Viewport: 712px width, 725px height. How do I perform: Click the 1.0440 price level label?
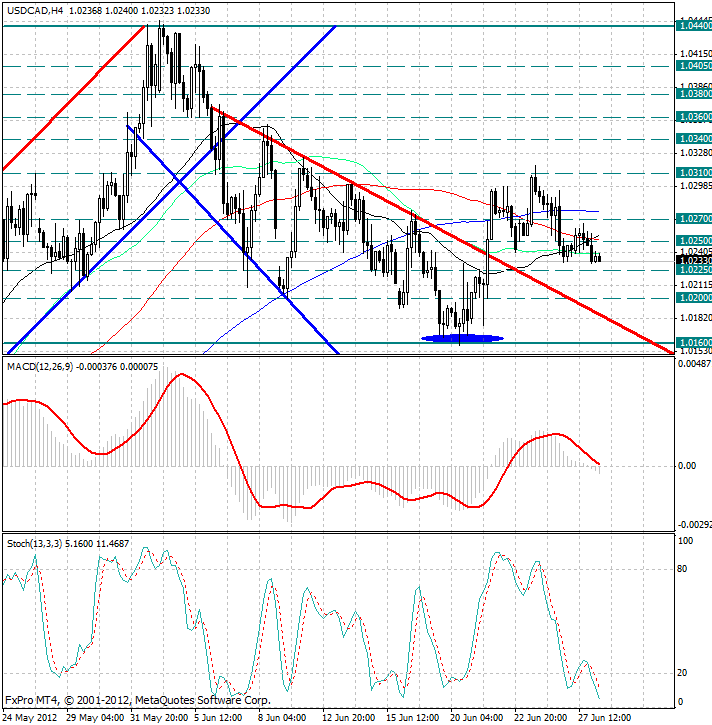(x=694, y=26)
